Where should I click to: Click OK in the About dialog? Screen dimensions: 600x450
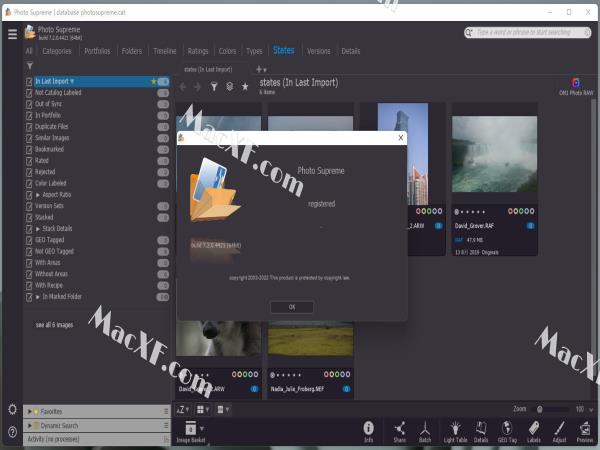click(x=292, y=307)
